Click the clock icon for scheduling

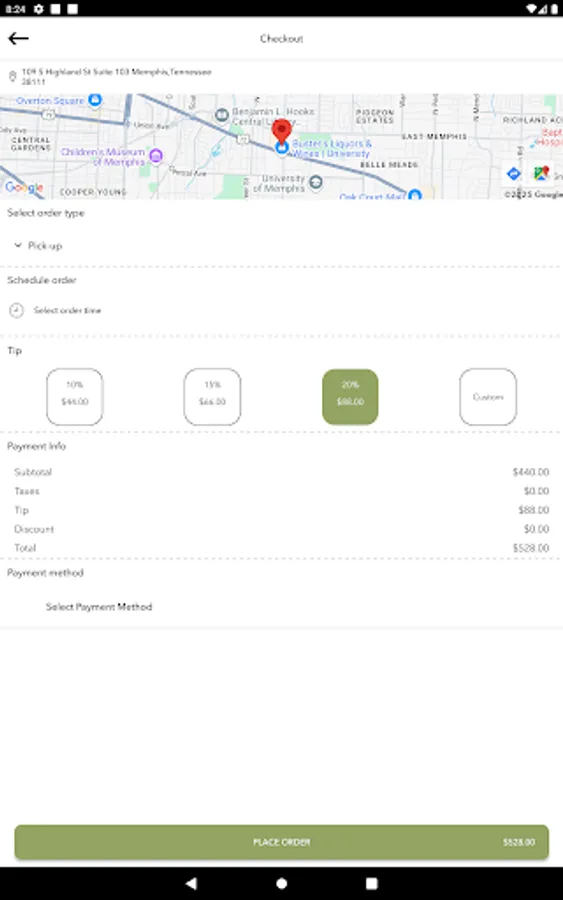16,311
